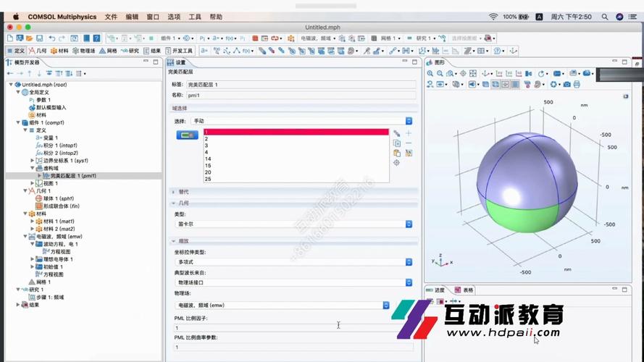This screenshot has height=362, width=644.
Task: Select domain 25 in the selection list
Action: tap(296, 179)
